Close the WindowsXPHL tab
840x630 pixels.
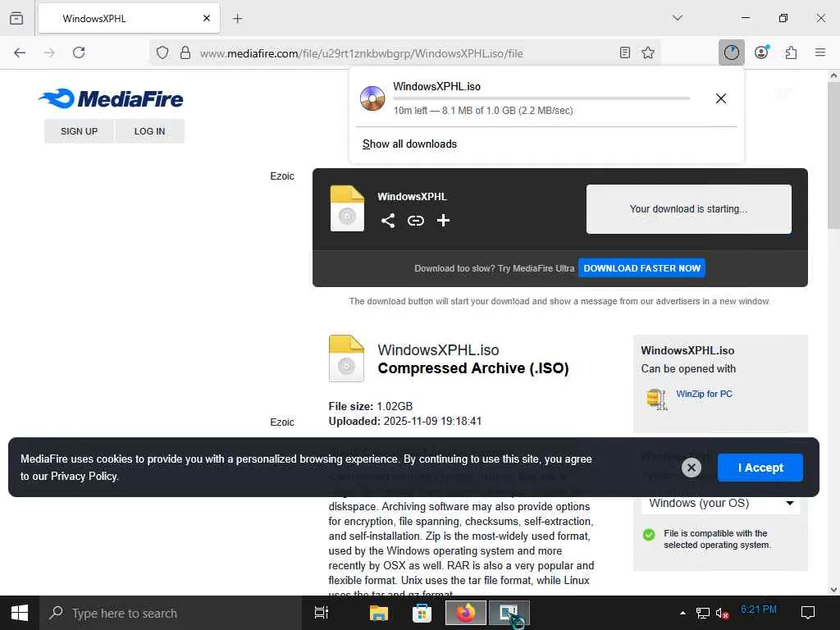[x=206, y=18]
